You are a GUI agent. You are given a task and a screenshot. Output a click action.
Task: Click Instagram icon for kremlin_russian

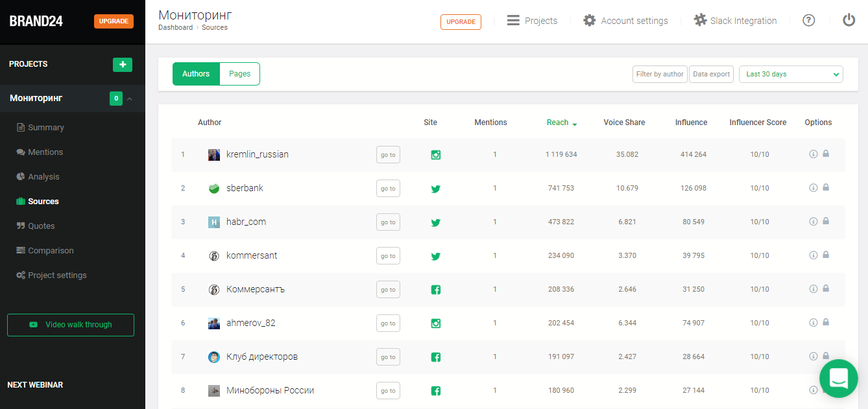pos(436,155)
